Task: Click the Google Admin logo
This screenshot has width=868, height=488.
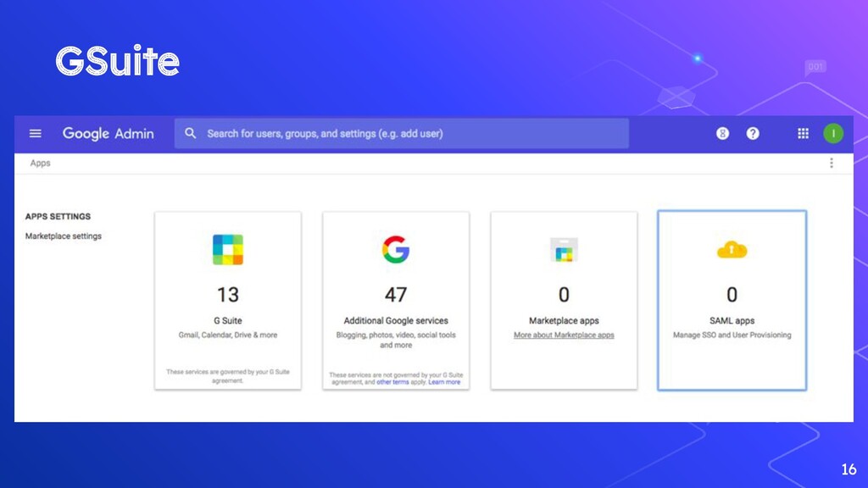Action: 108,133
